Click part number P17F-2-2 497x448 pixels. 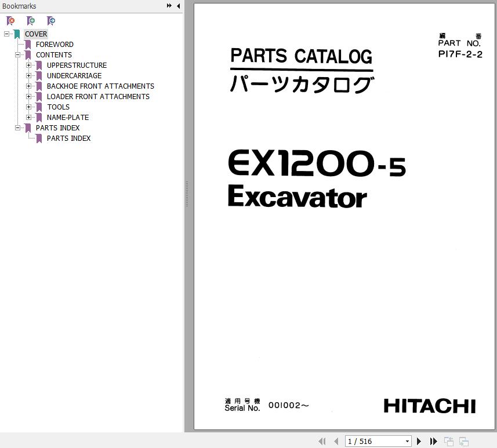pyautogui.click(x=460, y=54)
